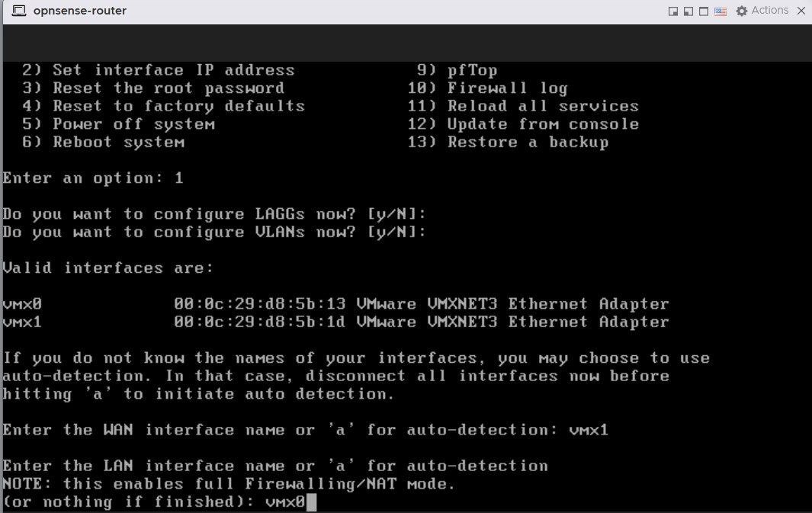This screenshot has height=513, width=812.
Task: Click menu option 10) Firewall log
Action: pyautogui.click(x=488, y=88)
